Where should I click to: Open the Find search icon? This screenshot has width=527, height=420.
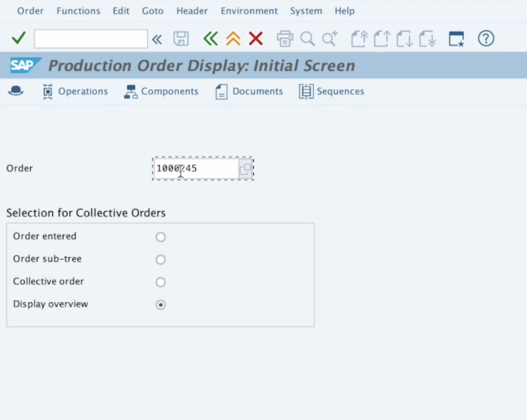tap(307, 39)
